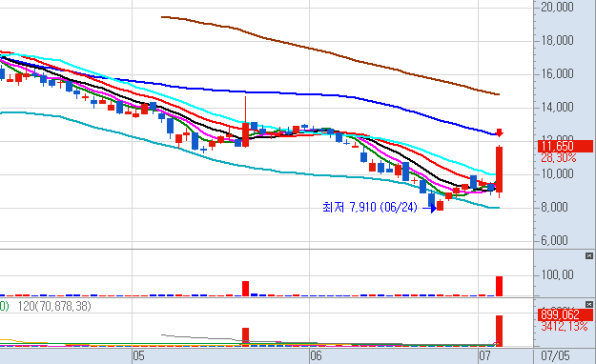Click the 07 month label on the time axis

(484, 356)
